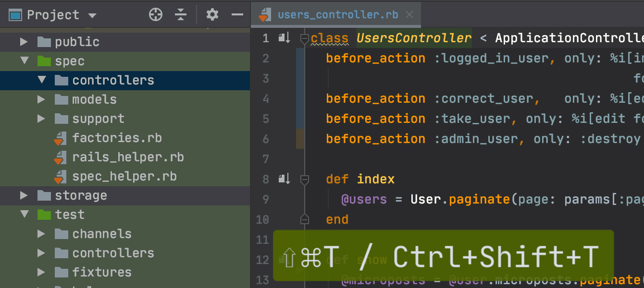644x288 pixels.
Task: Click the index method name
Action: [376, 179]
